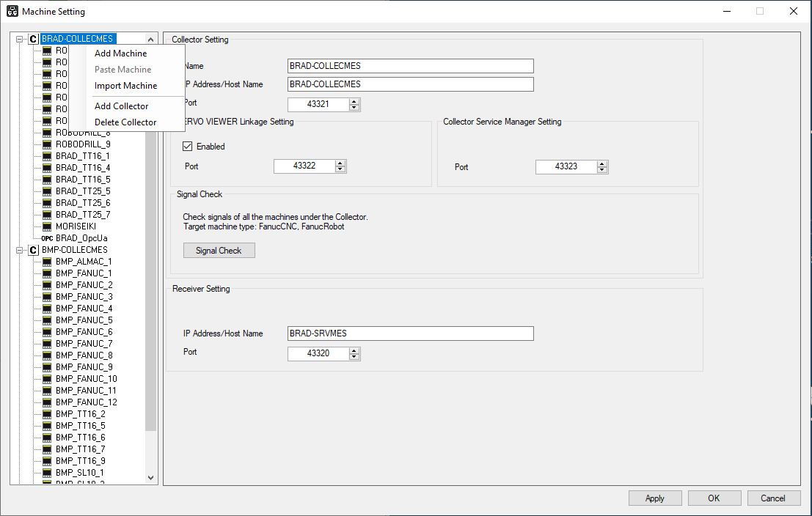Screen dimensions: 812x516
Task: Click the BRAD-COLLECMES collector icon
Action: click(33, 39)
